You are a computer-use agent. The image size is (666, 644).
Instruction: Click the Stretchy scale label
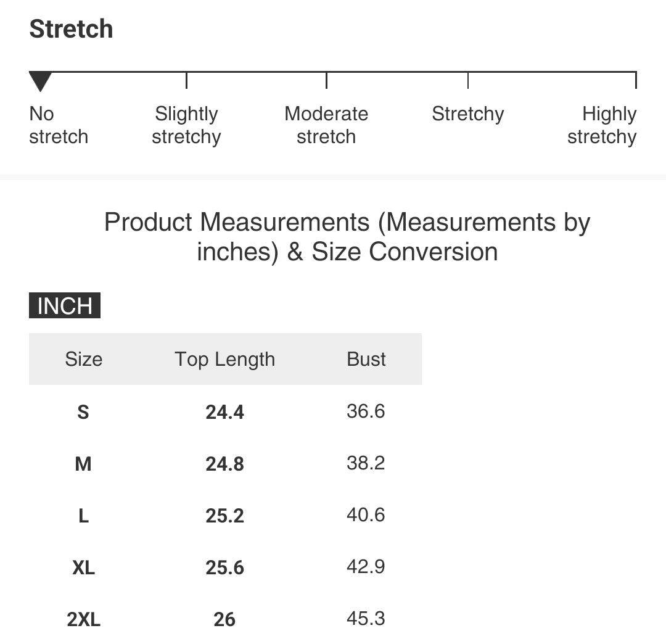tap(467, 114)
